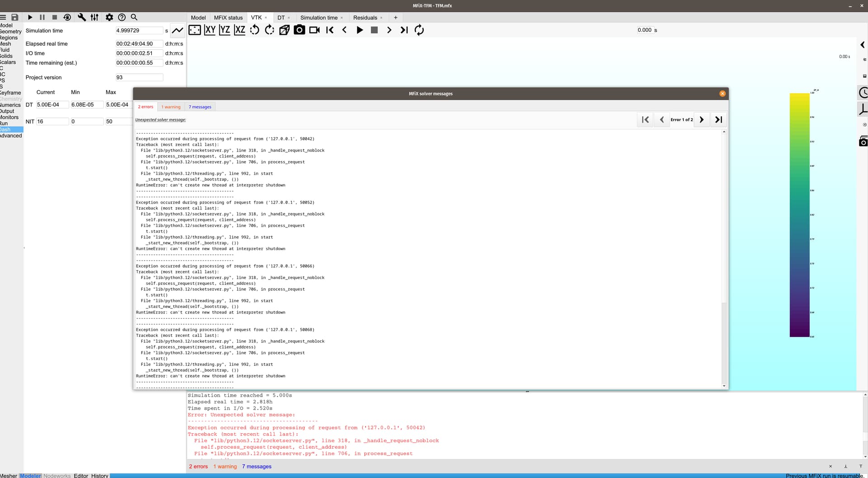Switch to the Residuals tab

(x=365, y=18)
